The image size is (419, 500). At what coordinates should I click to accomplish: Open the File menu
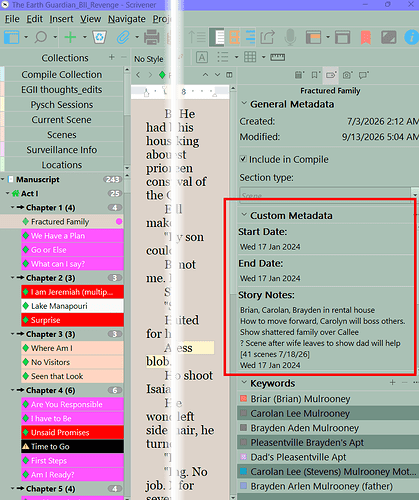[12, 19]
